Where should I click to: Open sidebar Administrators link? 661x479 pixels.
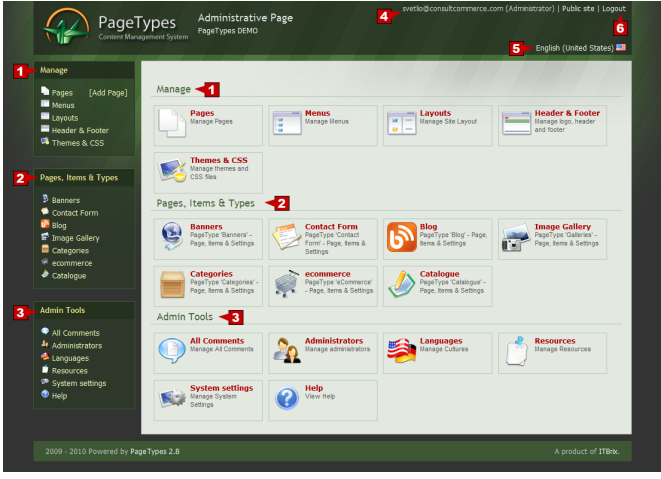(77, 346)
